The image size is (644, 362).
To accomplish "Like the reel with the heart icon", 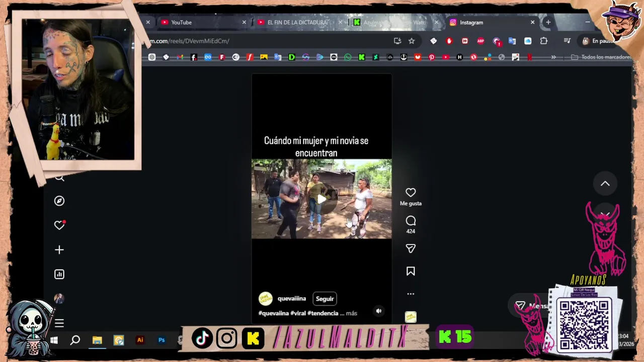I will pos(411,193).
